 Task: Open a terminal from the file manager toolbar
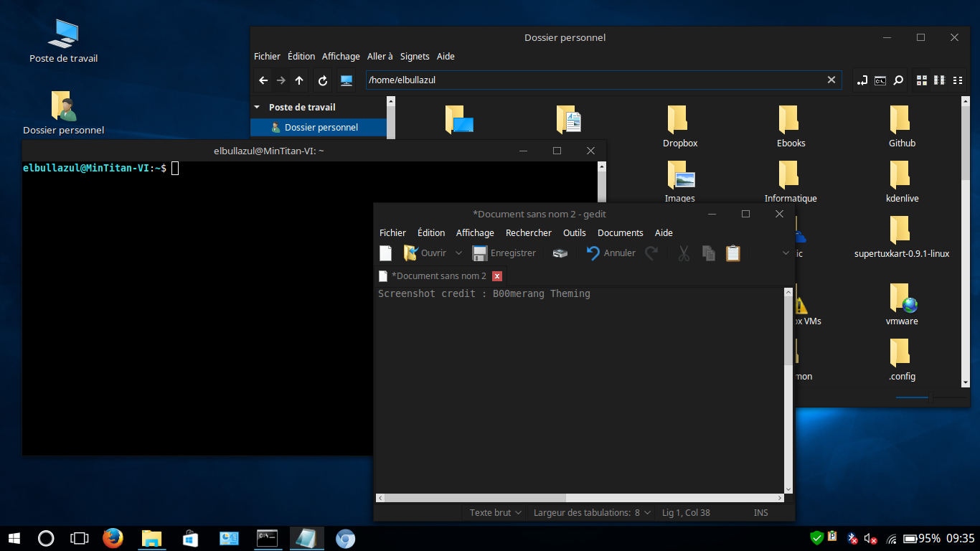click(879, 80)
